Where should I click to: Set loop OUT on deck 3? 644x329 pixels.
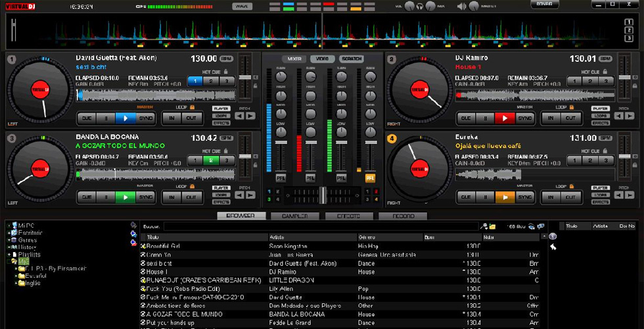191,197
